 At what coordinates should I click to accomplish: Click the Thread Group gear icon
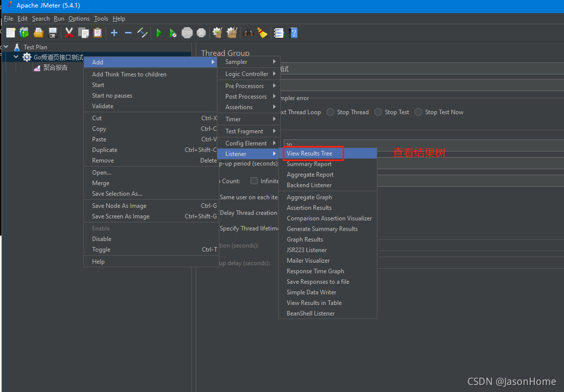pos(27,57)
